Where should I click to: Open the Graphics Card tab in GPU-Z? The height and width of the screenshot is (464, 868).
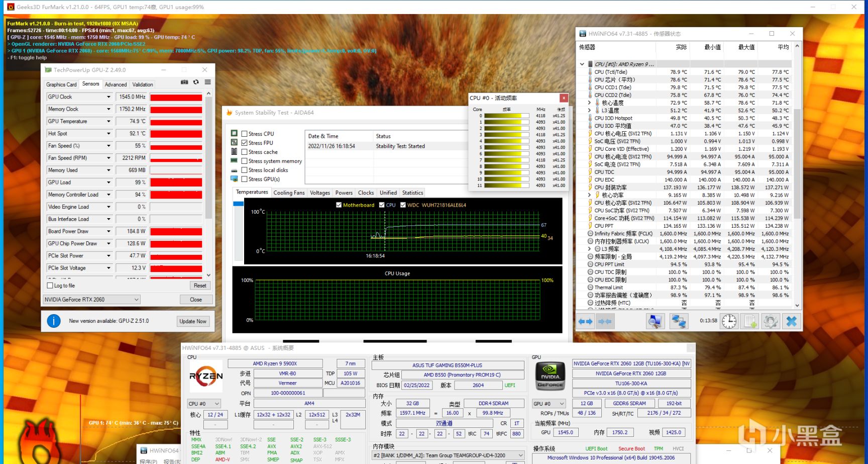61,84
